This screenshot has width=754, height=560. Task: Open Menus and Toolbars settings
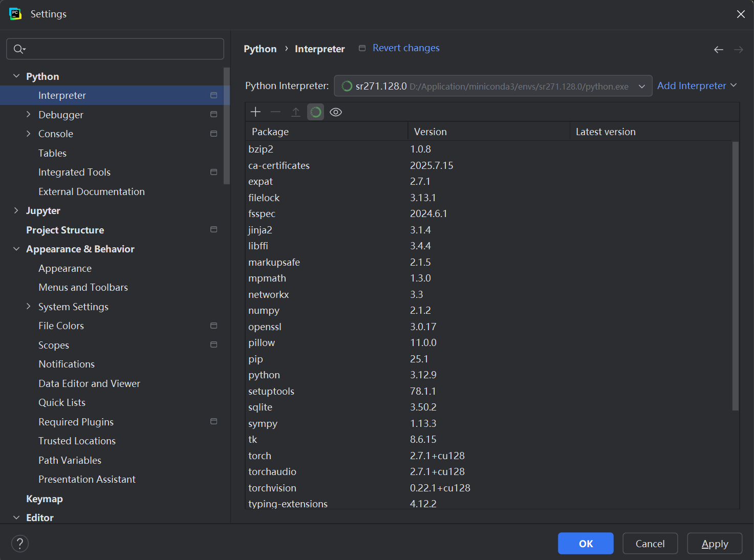pyautogui.click(x=83, y=287)
